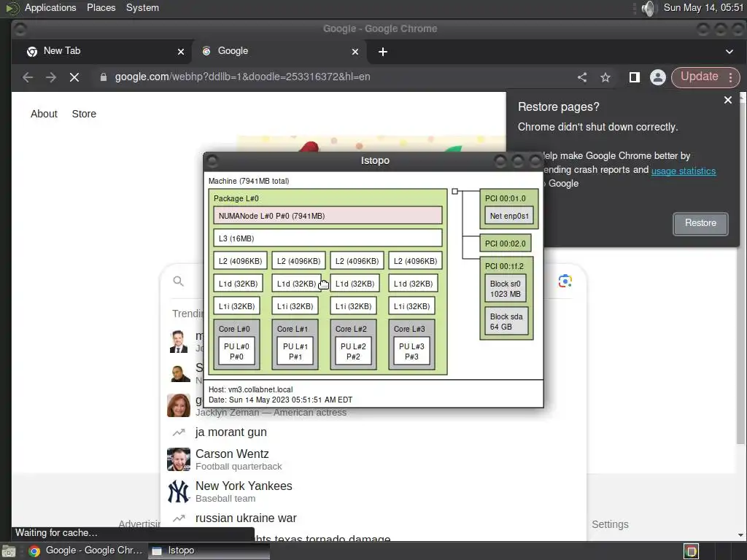Click the PCI bridge square in lstopo
The height and width of the screenshot is (560, 747).
tap(455, 192)
